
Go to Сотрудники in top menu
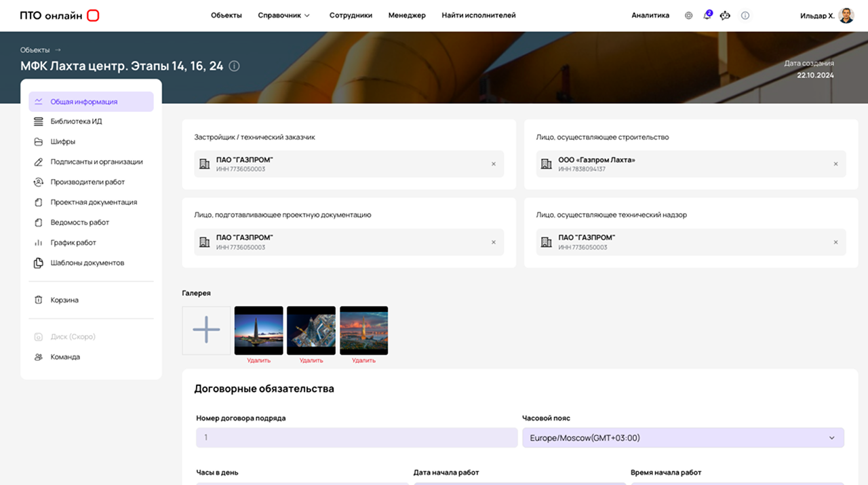pyautogui.click(x=351, y=16)
